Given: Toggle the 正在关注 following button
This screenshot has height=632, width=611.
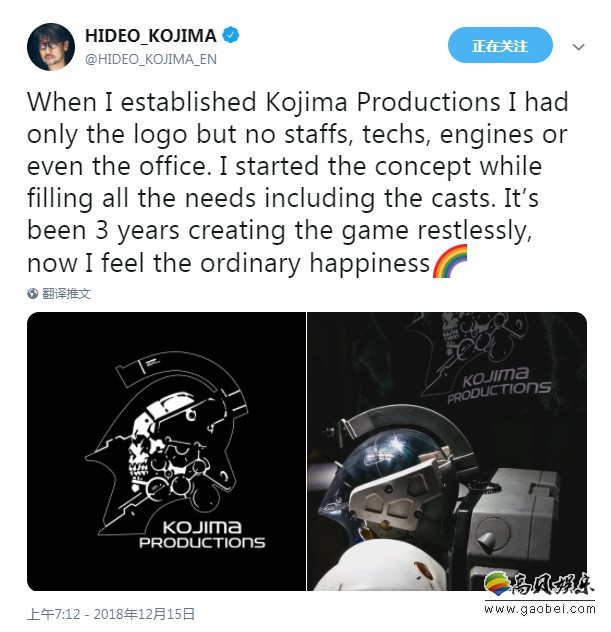Looking at the screenshot, I should click(x=500, y=45).
